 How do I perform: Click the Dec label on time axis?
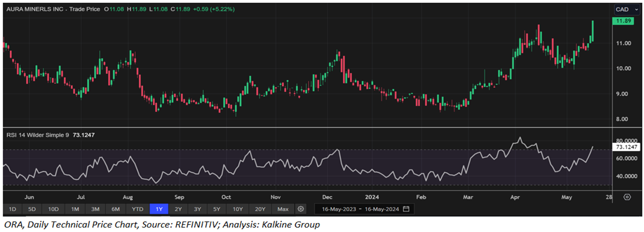click(x=328, y=197)
